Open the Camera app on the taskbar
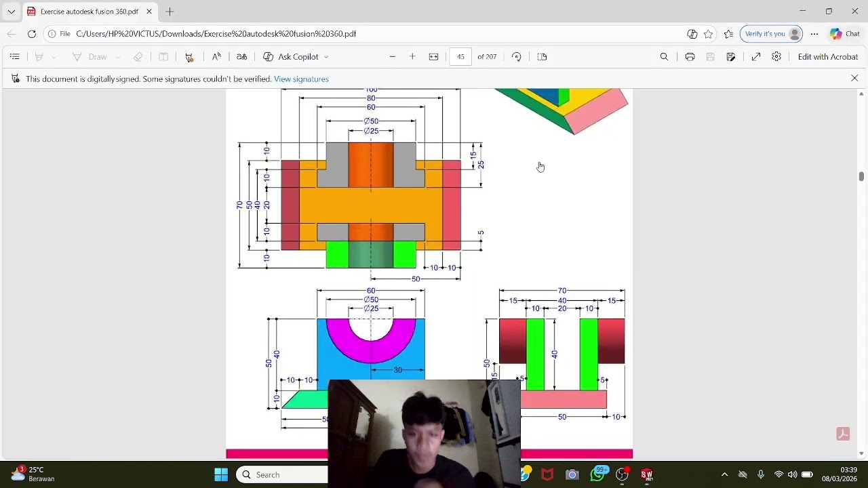 [x=572, y=474]
